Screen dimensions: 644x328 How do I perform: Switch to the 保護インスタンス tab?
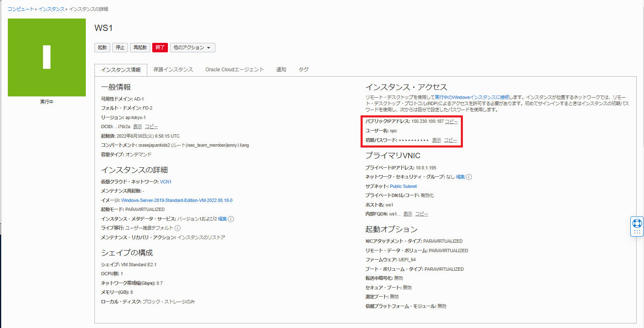173,70
